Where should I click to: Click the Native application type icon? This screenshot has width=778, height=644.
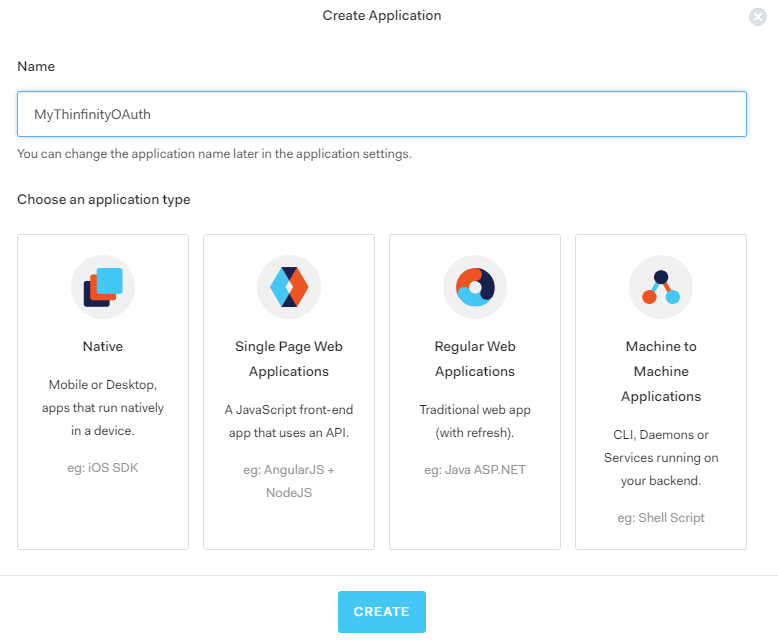coord(103,287)
